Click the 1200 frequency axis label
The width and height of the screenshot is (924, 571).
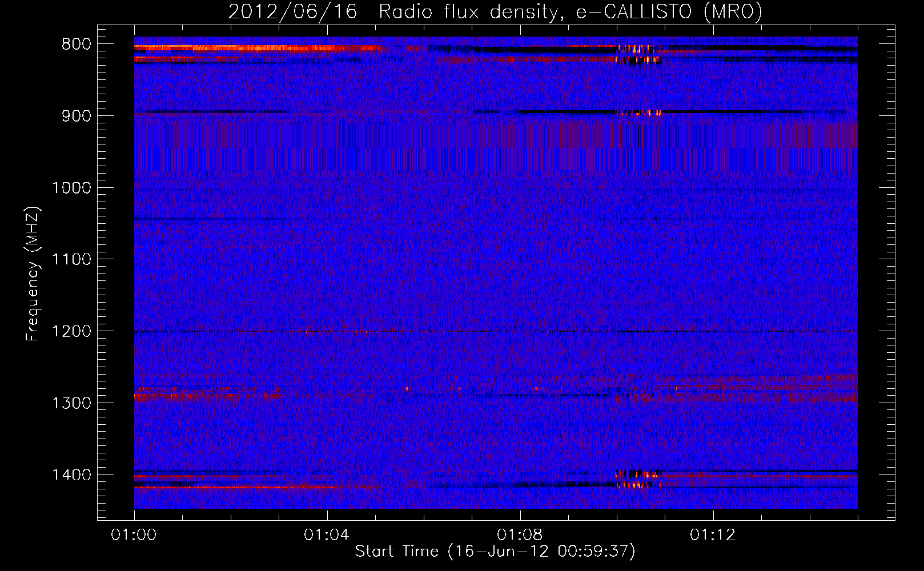71,332
